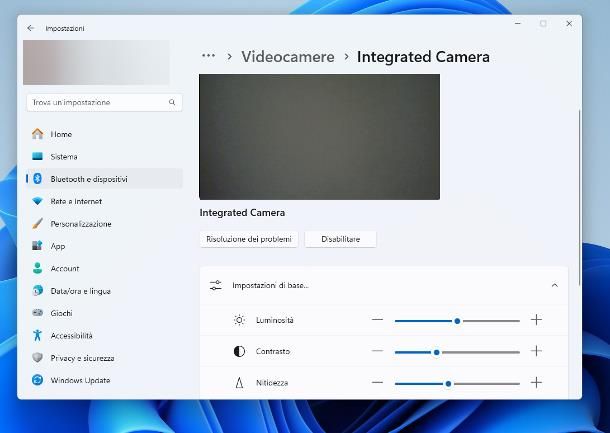The width and height of the screenshot is (610, 433).
Task: Open the Home section in sidebar
Action: tap(61, 134)
